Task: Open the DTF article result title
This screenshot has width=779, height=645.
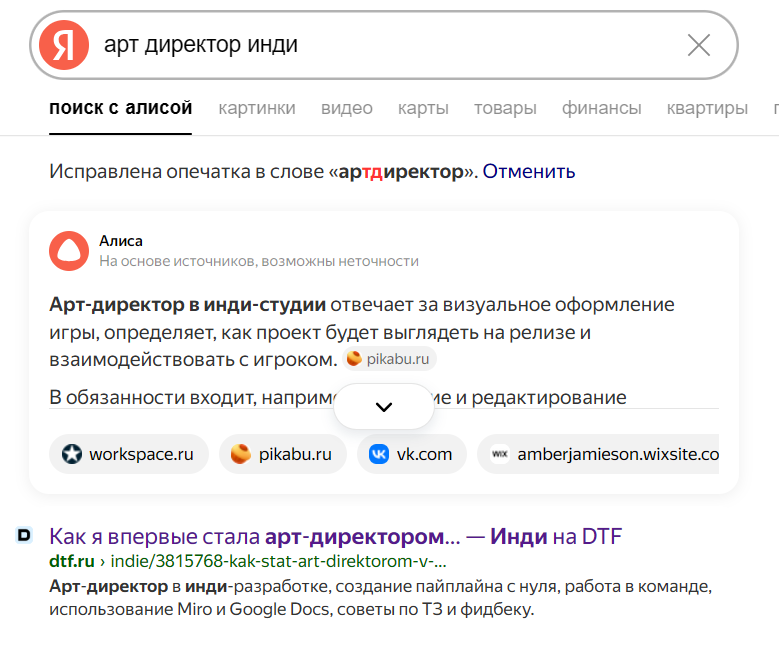Action: [x=335, y=536]
